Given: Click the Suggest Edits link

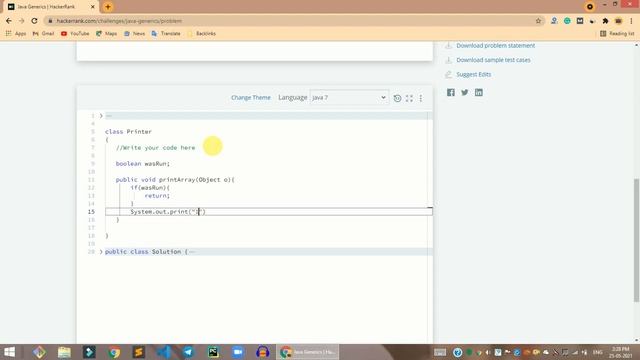Looking at the screenshot, I should click(x=473, y=74).
